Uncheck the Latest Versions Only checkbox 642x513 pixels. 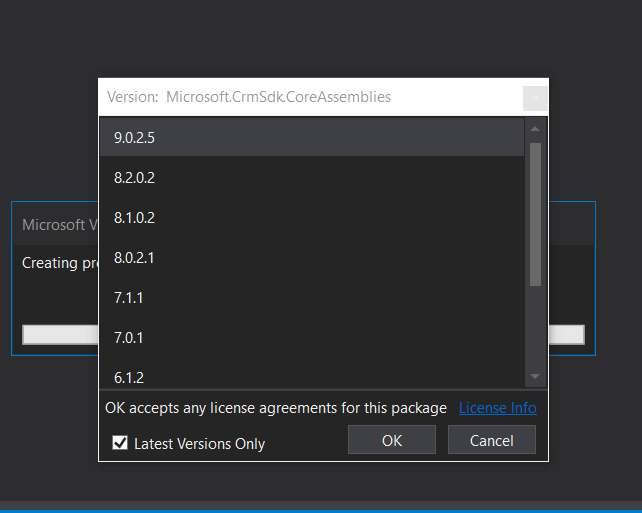(120, 443)
